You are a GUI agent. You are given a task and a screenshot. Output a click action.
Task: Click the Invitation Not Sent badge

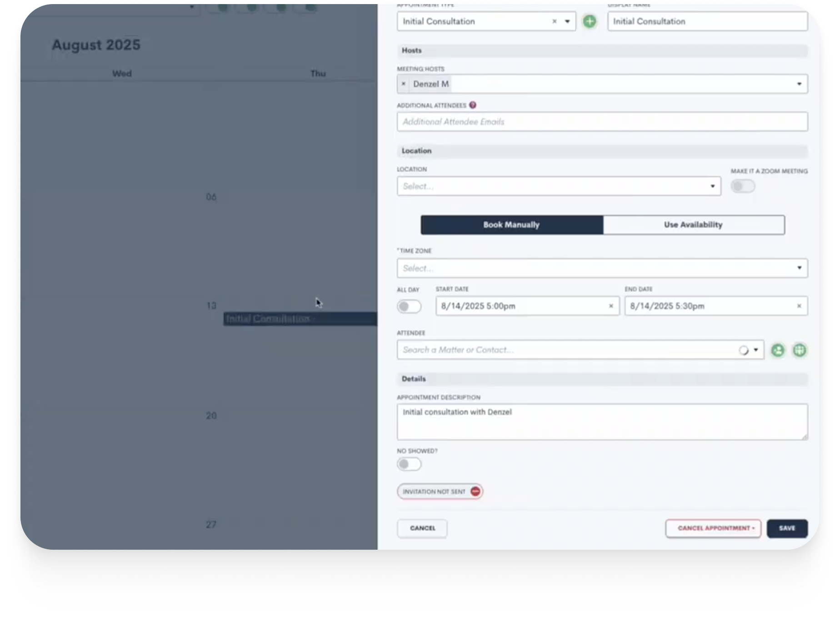pyautogui.click(x=440, y=492)
